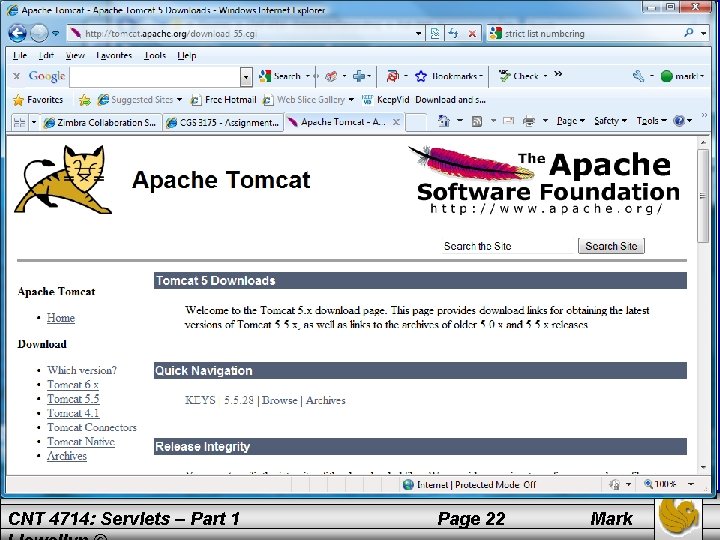
Task: Open KeepVid Download favorites link
Action: coord(423,100)
